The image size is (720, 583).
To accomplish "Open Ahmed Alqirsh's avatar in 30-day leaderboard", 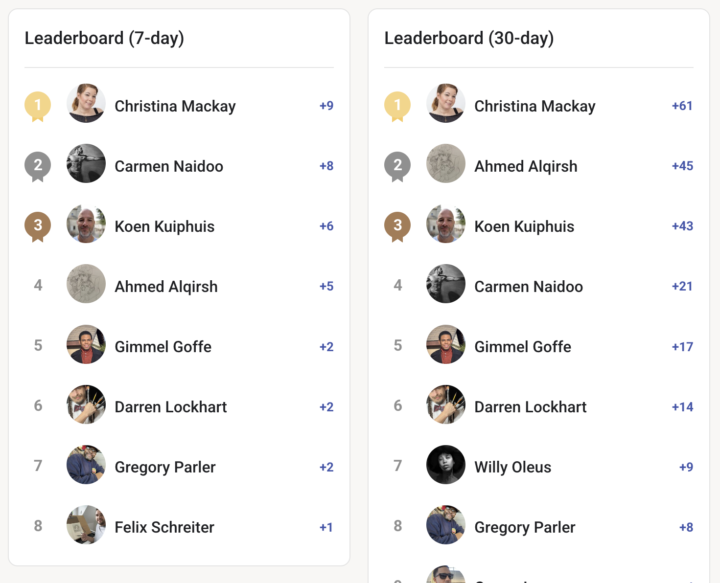I will coord(446,164).
